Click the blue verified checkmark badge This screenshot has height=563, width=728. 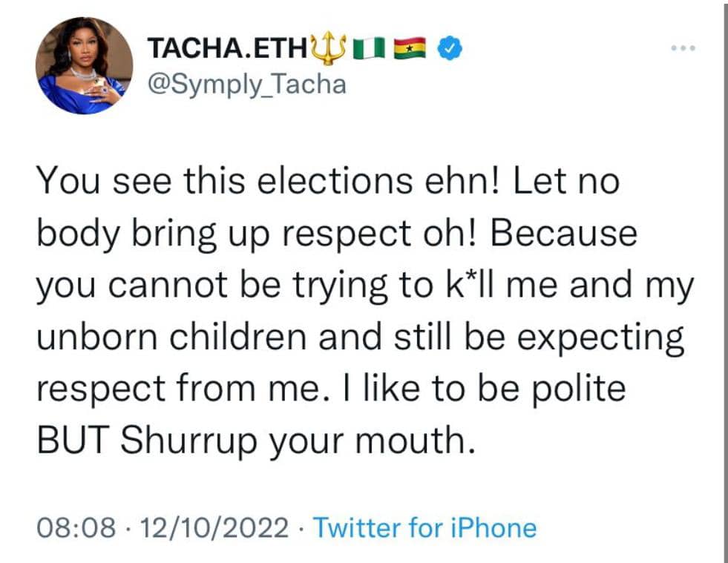[x=452, y=49]
